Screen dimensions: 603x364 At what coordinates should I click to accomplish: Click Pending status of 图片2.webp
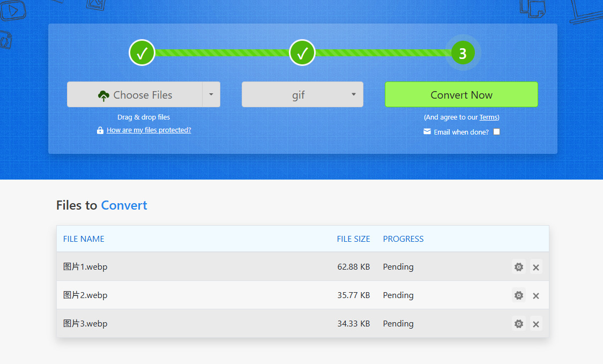point(398,295)
